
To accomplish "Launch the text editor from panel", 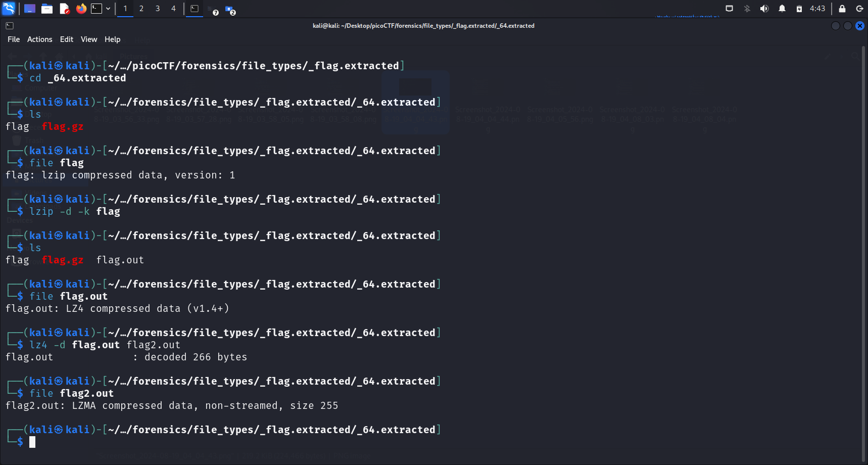I will tap(64, 9).
